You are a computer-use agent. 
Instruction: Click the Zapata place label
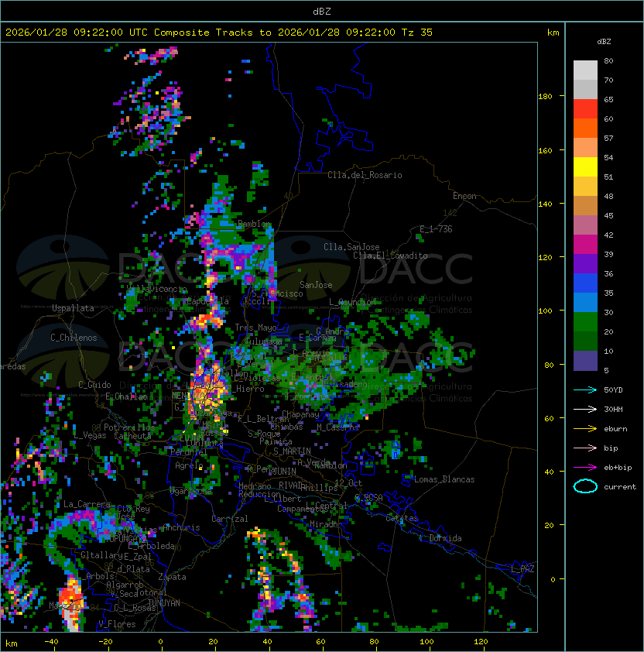(x=172, y=577)
